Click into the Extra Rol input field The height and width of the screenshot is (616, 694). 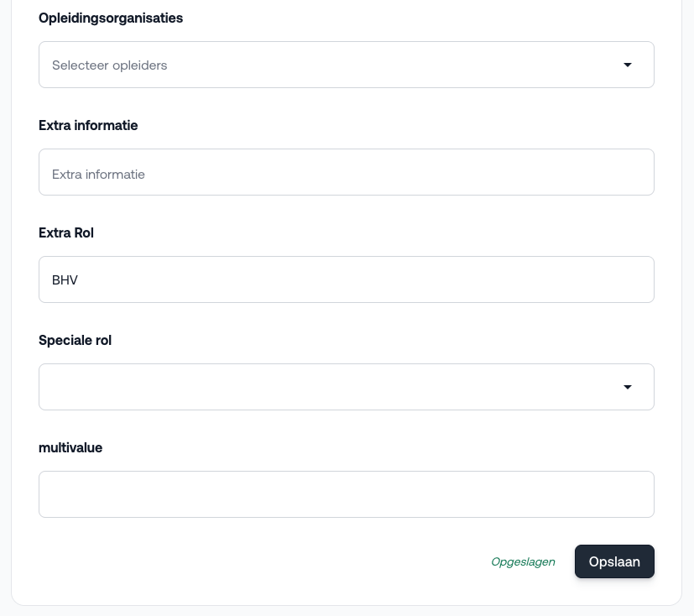point(347,279)
